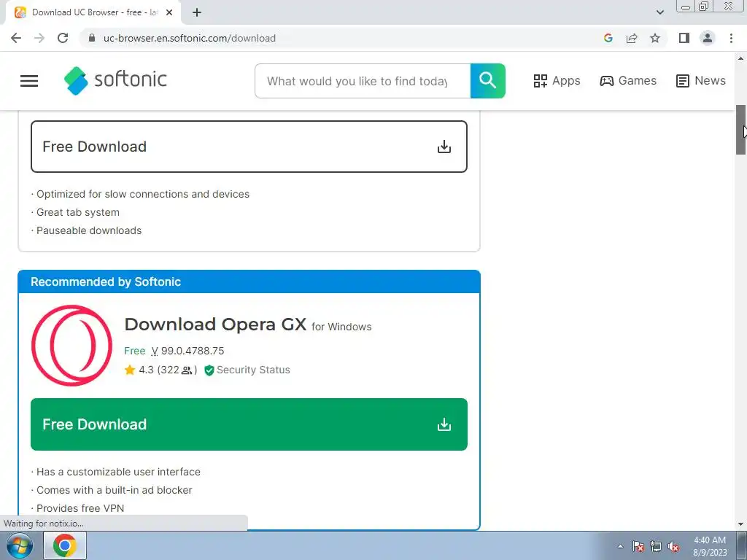Open the Softonic hamburger menu
Viewport: 747px width, 560px height.
click(29, 81)
